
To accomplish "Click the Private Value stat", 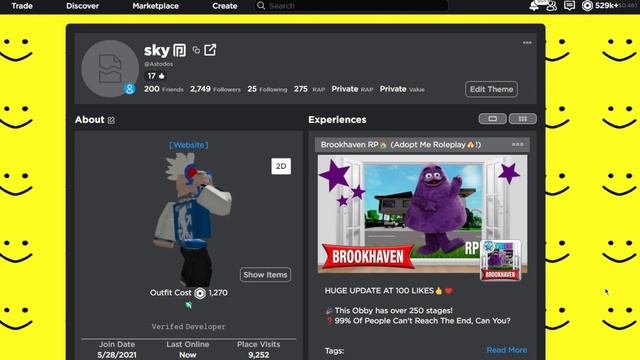I will (402, 89).
